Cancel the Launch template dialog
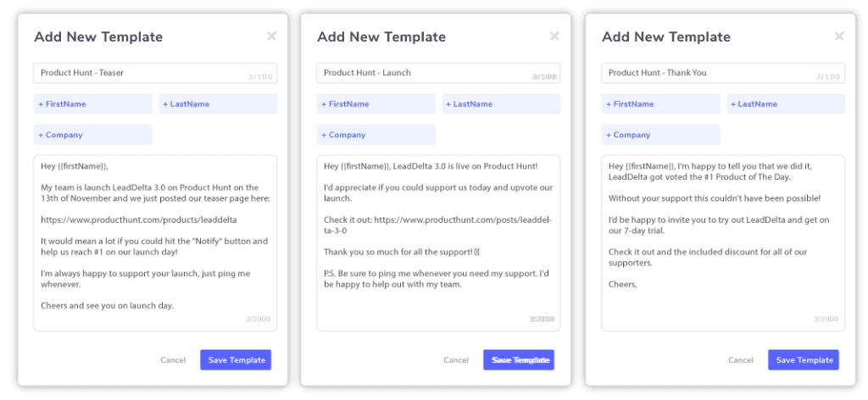This screenshot has width=868, height=400. click(x=456, y=360)
